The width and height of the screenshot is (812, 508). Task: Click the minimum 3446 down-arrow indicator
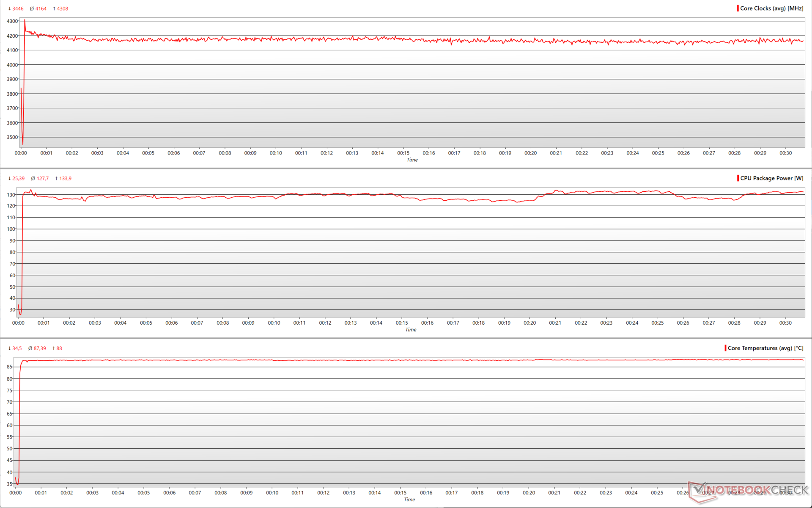click(16, 8)
